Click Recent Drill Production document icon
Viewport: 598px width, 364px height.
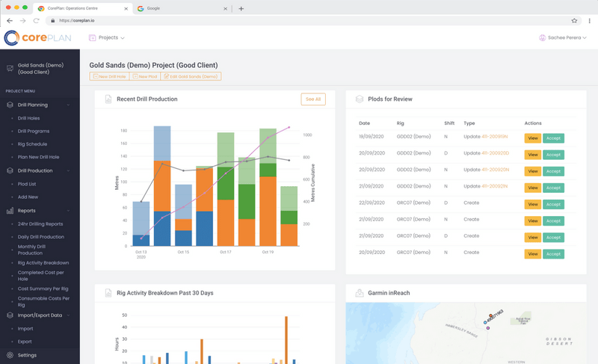pyautogui.click(x=108, y=99)
